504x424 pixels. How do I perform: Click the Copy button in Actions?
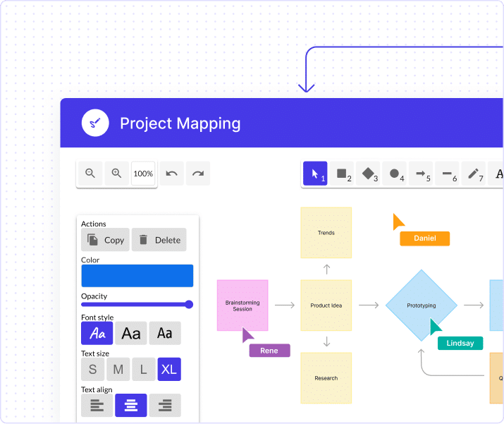(x=105, y=240)
